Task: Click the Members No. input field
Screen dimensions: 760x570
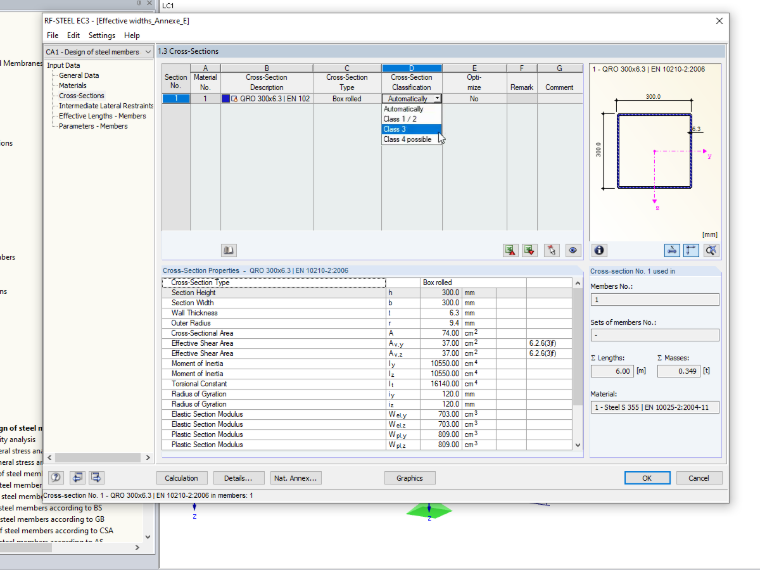Action: 655,300
